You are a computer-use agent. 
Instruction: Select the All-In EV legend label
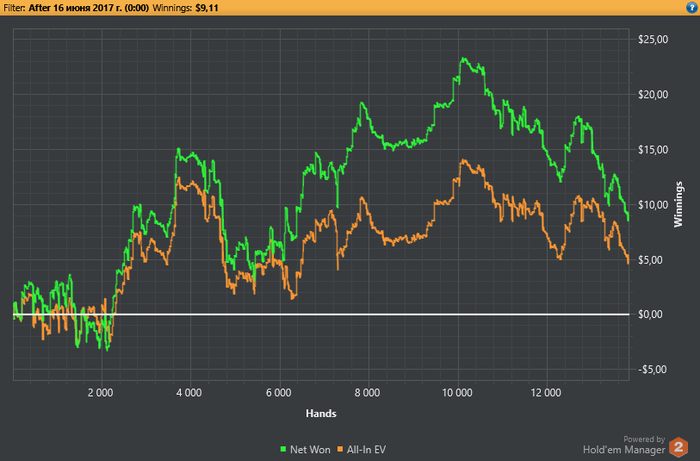pyautogui.click(x=366, y=450)
